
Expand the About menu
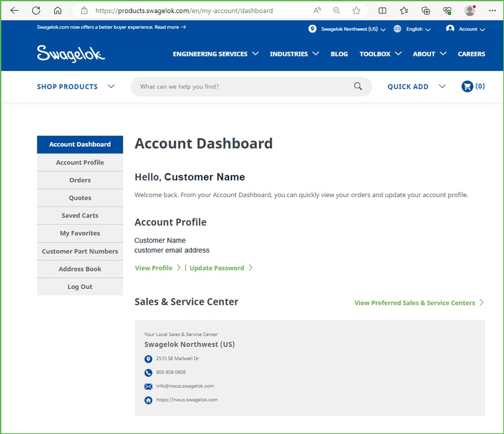pos(430,54)
